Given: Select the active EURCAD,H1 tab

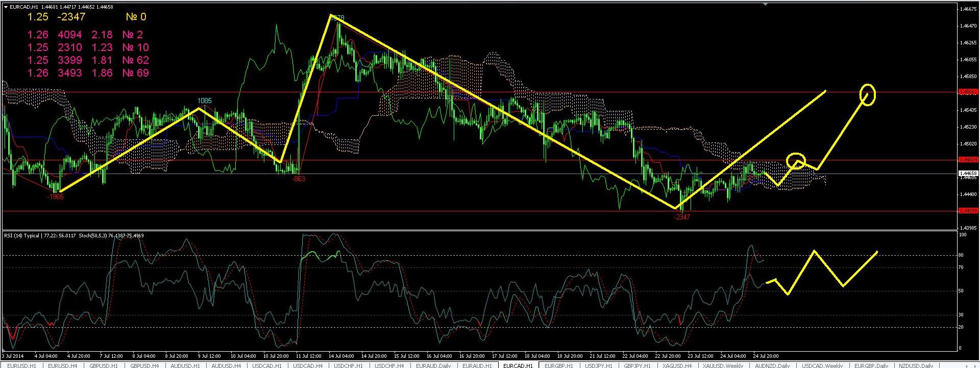Looking at the screenshot, I should (518, 365).
